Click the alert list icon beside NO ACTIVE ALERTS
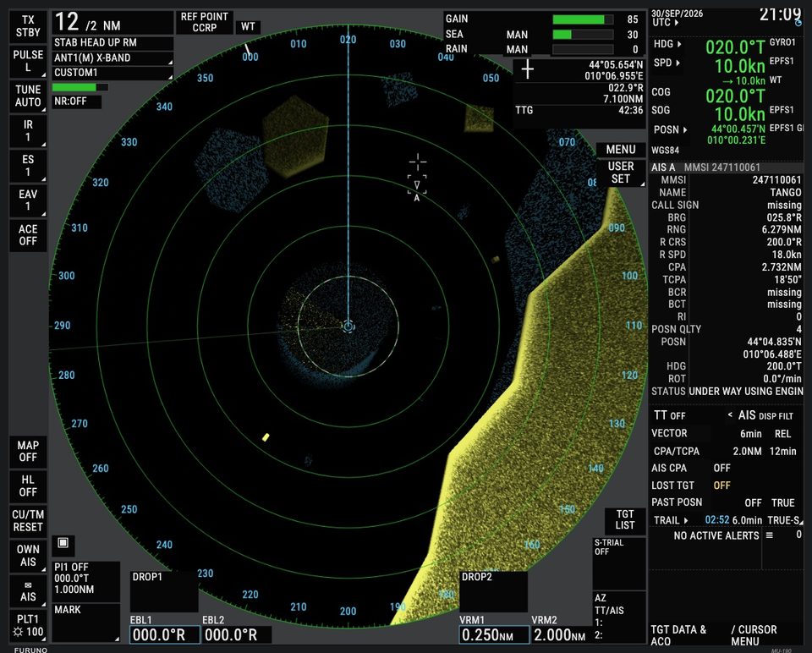 click(x=770, y=535)
